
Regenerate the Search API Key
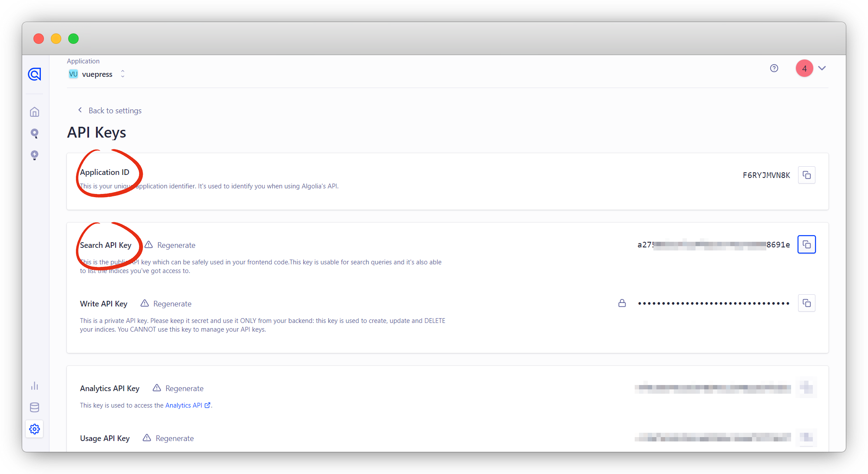176,245
